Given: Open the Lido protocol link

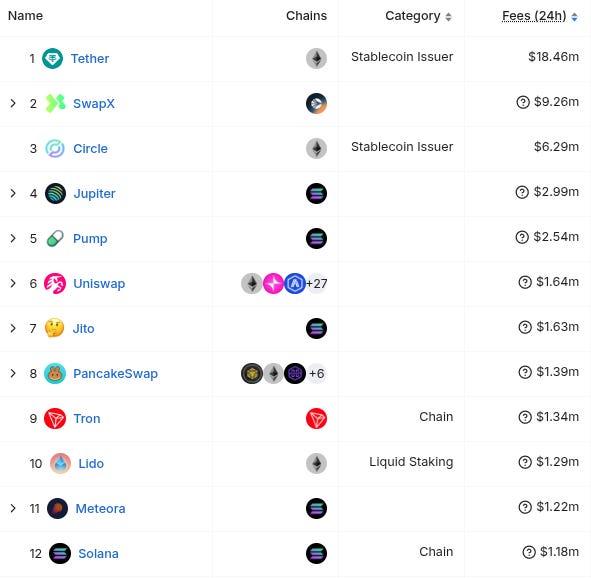Looking at the screenshot, I should (91, 463).
